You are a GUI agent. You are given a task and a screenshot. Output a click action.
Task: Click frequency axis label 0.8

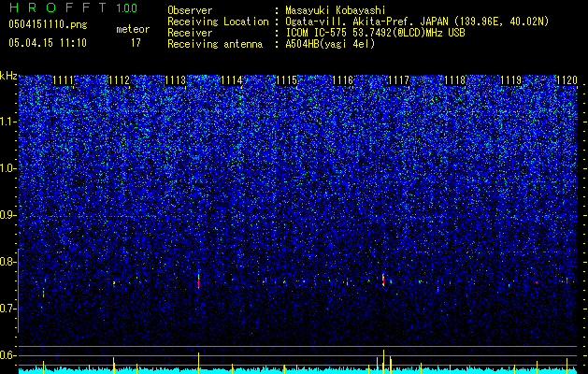(x=8, y=262)
